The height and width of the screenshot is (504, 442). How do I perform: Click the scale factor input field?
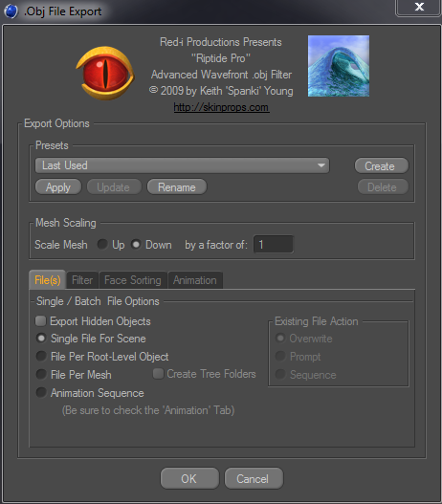click(274, 245)
